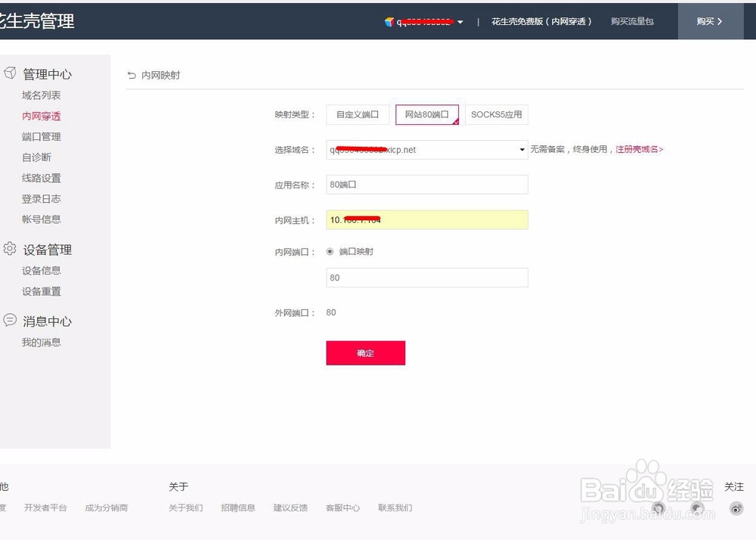Click the rightmost social icon beside 关注
The height and width of the screenshot is (540, 756).
click(736, 508)
